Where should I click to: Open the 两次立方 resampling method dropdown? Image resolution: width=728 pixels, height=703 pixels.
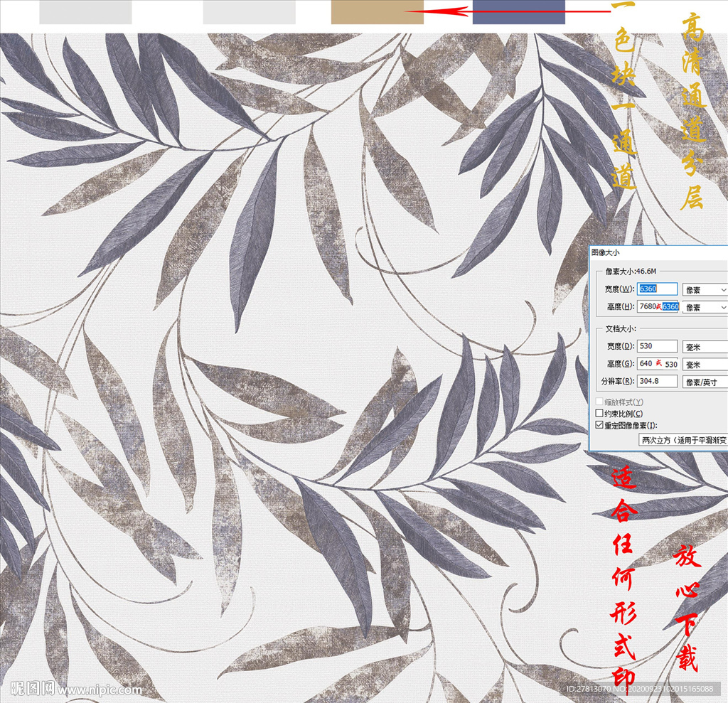click(x=683, y=440)
